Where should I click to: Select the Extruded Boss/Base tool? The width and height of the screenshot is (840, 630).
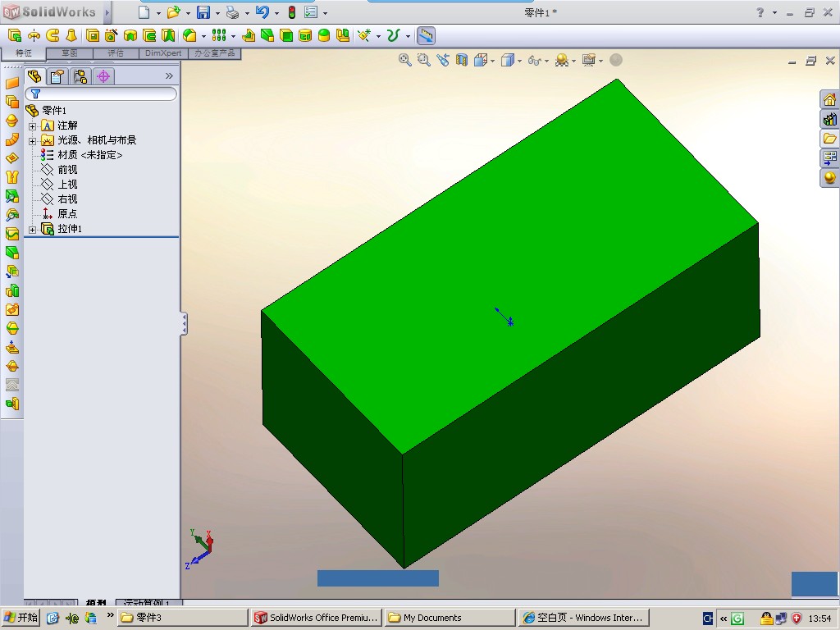[x=15, y=36]
